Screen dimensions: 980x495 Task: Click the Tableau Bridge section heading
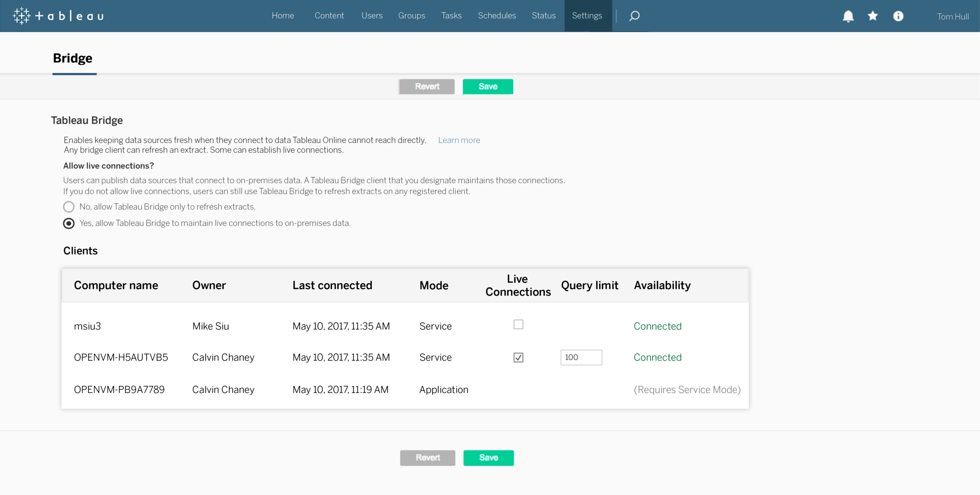[x=87, y=121]
